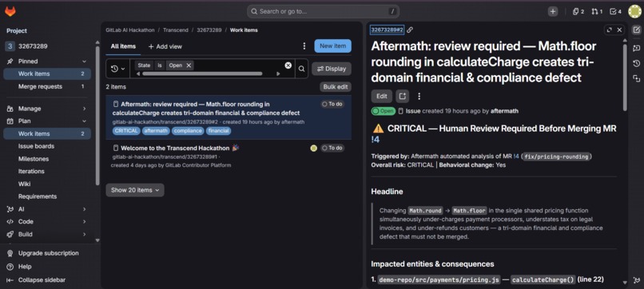Open pinned Work items in the sidebar

point(47,74)
